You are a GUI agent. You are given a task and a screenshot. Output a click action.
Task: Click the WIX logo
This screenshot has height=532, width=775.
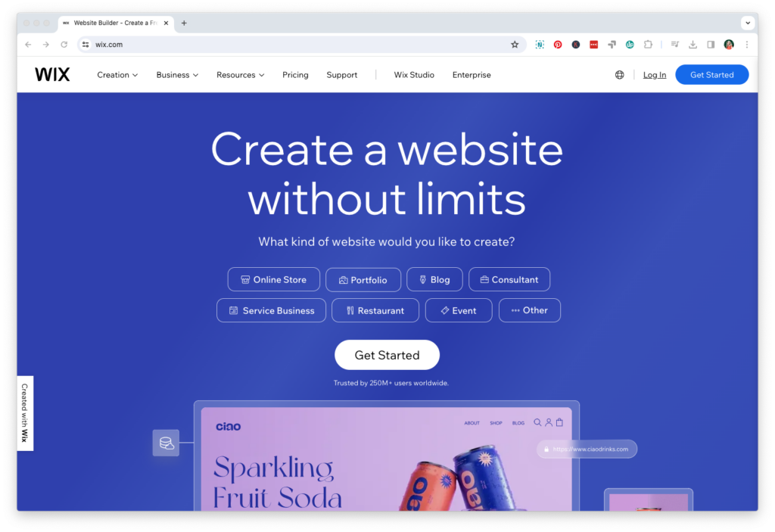click(52, 75)
